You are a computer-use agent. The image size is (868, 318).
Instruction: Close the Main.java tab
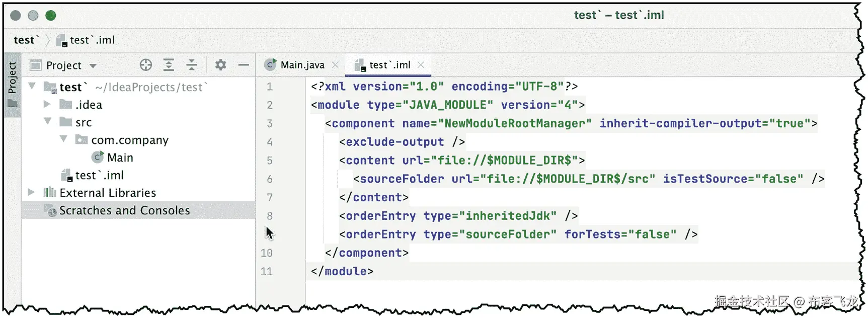coord(335,65)
